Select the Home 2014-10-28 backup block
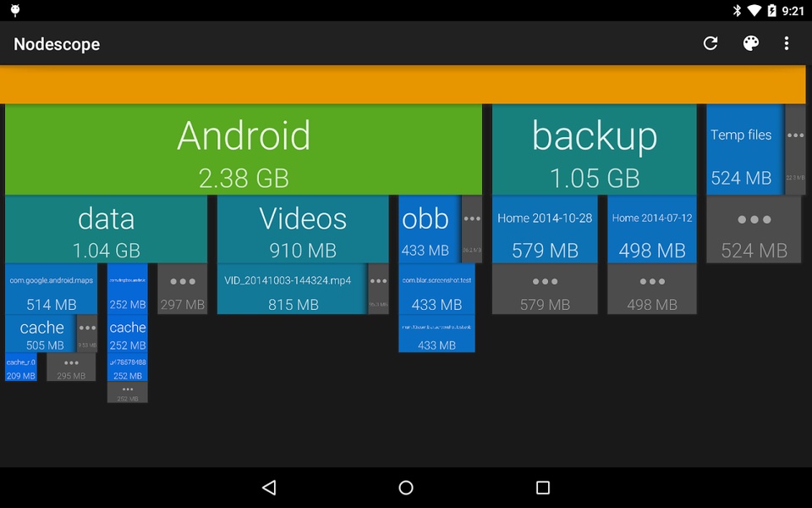Image resolution: width=812 pixels, height=508 pixels. point(545,229)
